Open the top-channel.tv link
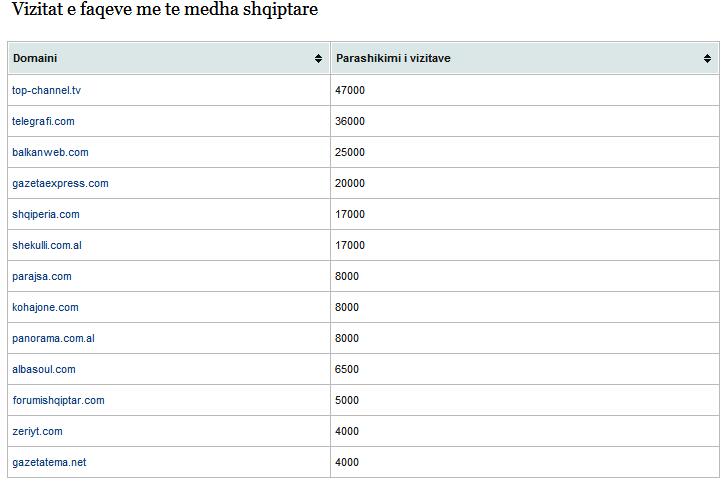The image size is (728, 487). [46, 90]
